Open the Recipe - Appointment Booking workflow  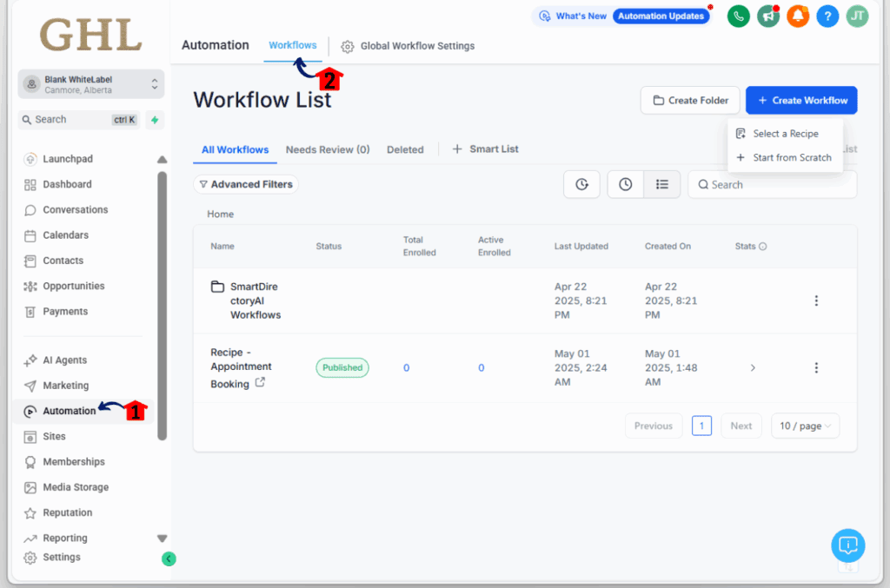click(241, 367)
